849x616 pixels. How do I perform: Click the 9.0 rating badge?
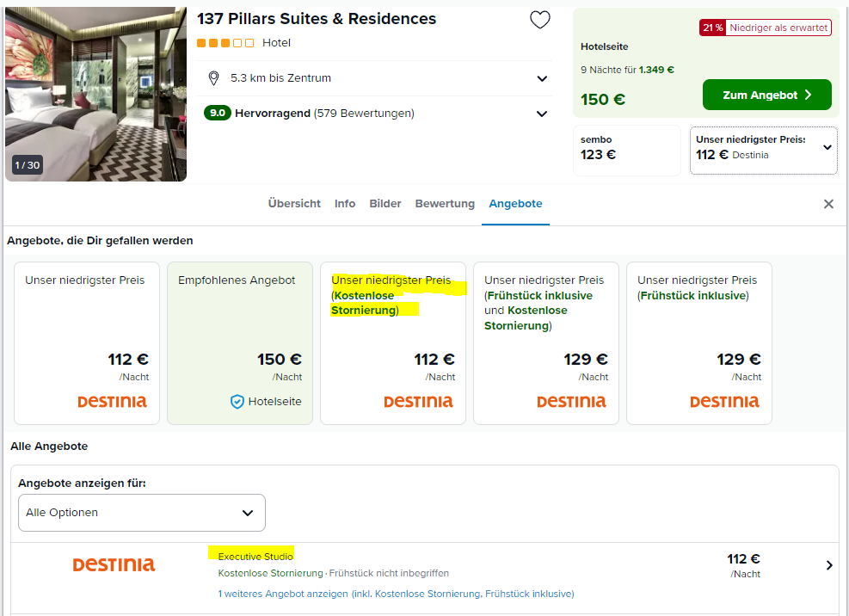click(217, 113)
